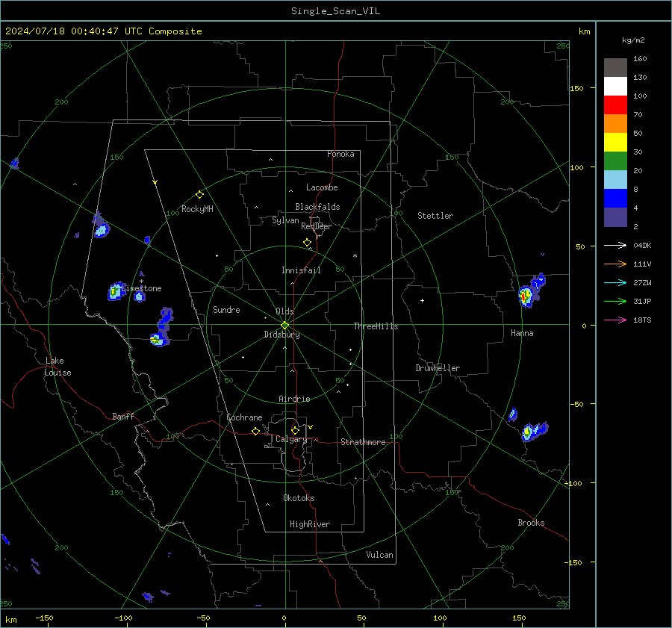The width and height of the screenshot is (672, 628).
Task: Click the Stettler label
Action: click(x=435, y=216)
